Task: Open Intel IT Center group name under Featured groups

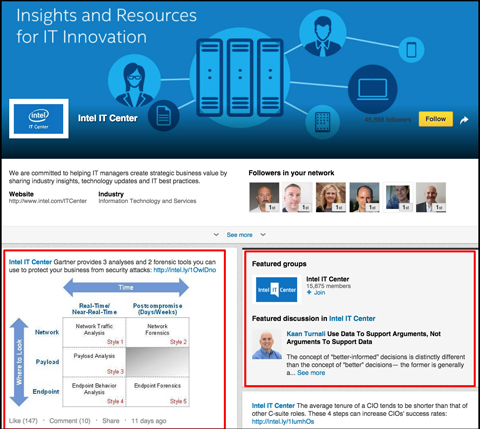Action: tap(328, 279)
